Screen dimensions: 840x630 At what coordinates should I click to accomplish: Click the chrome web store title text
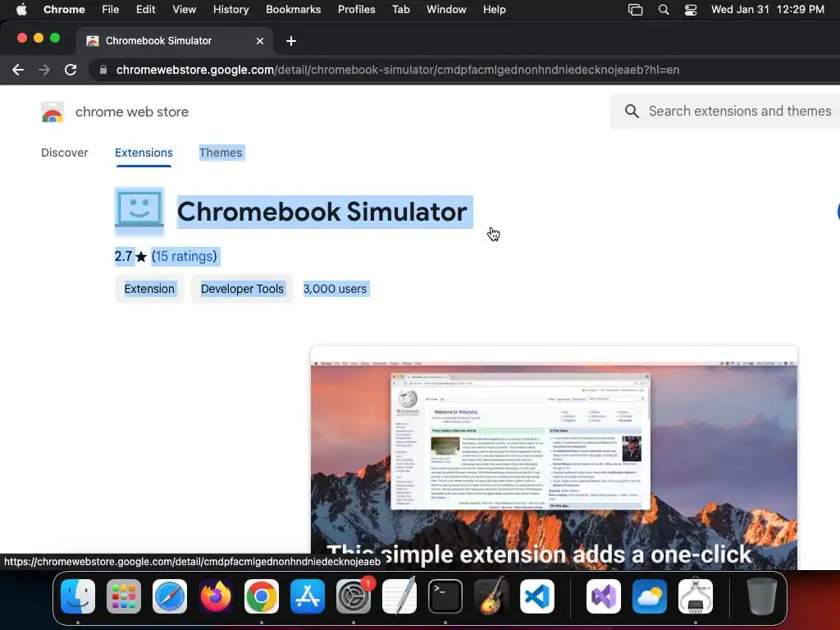point(132,112)
